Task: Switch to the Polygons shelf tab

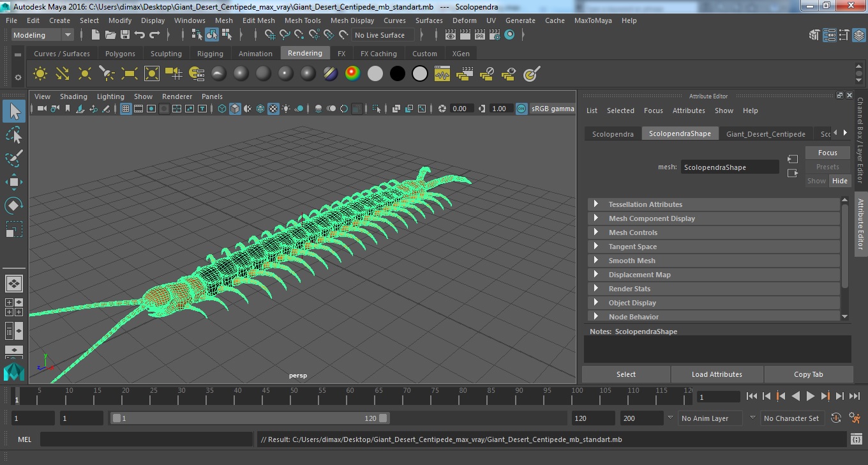Action: point(120,54)
